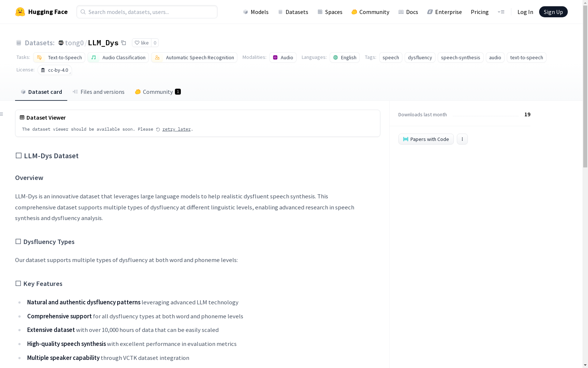Image resolution: width=588 pixels, height=368 pixels.
Task: Click the license bank icon
Action: pos(43,70)
